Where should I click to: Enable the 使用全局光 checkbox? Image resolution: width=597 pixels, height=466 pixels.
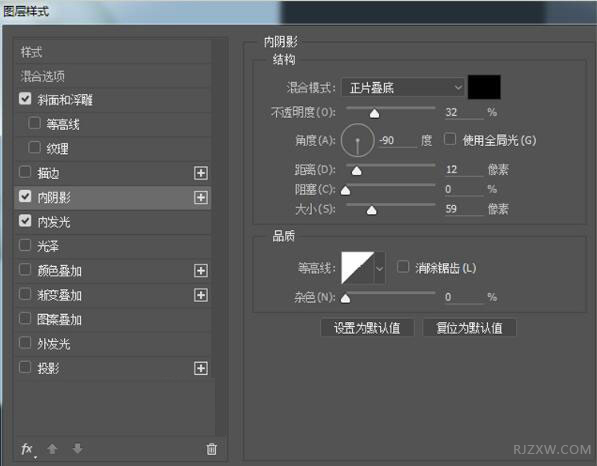[x=450, y=139]
